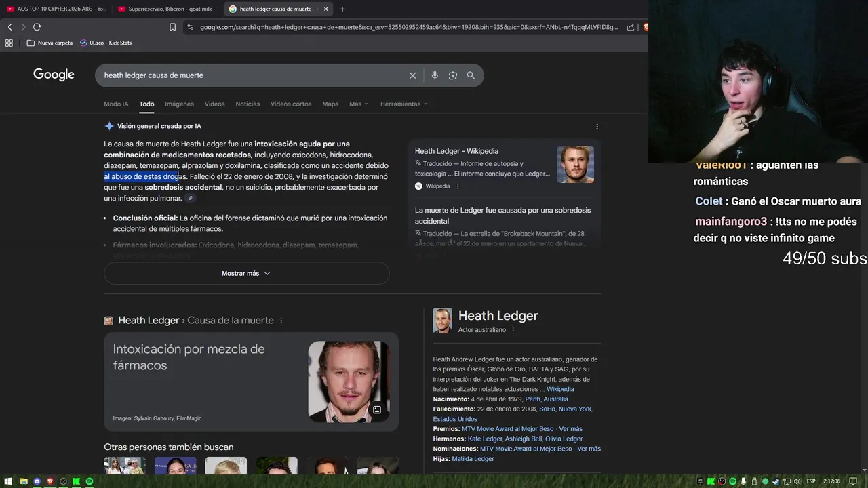The width and height of the screenshot is (868, 488).
Task: Click the Heath Ledger link before Causa de la muerte
Action: point(149,321)
